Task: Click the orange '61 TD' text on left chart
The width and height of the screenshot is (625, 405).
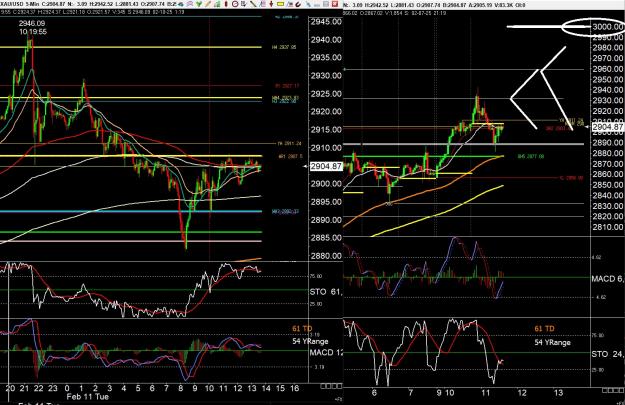Action: pos(302,328)
